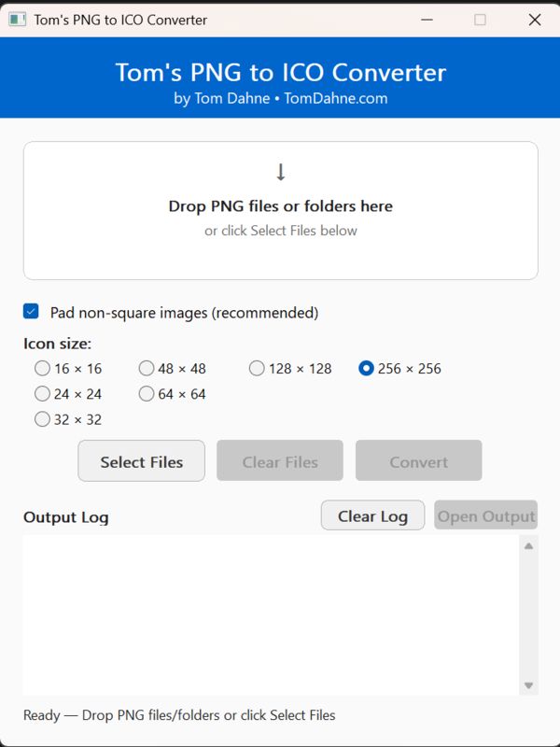
Task: Click the Convert button
Action: (x=418, y=460)
